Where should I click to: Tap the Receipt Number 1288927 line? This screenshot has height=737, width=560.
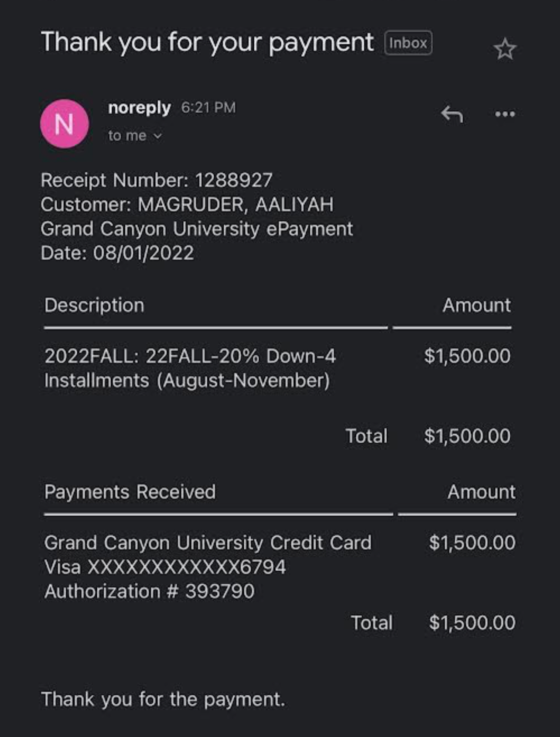click(157, 180)
